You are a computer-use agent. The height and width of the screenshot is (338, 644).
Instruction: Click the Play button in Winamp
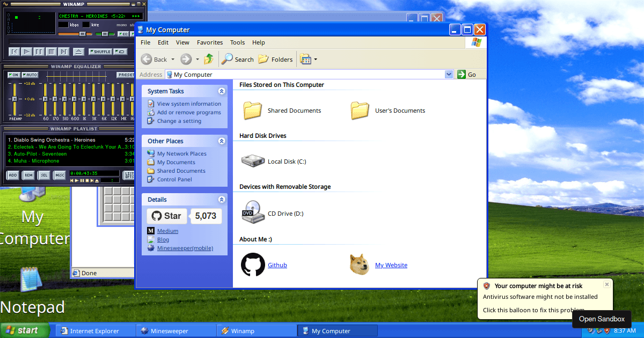tap(26, 52)
